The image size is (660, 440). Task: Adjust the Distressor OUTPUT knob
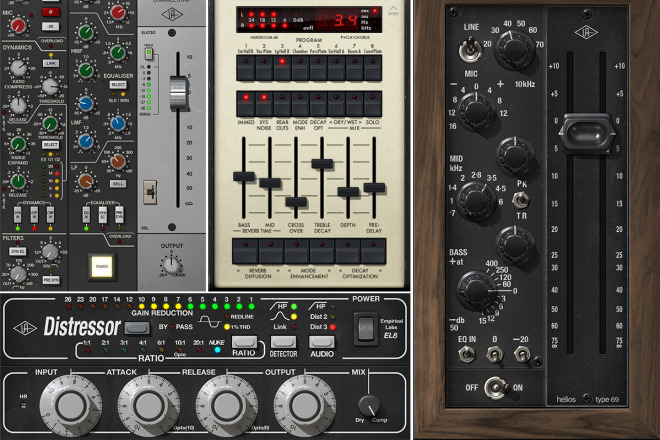304,406
